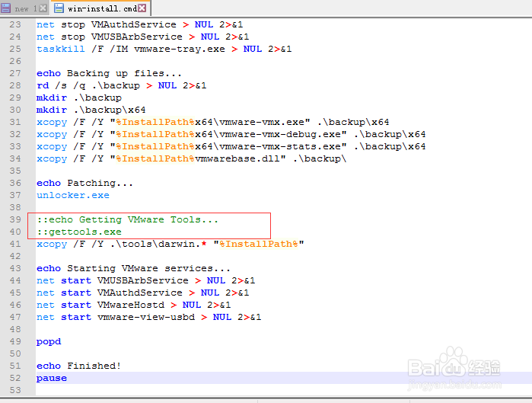Click 'echo Starting VMware services...' line
Screen dimensions: 532x403
click(x=133, y=269)
